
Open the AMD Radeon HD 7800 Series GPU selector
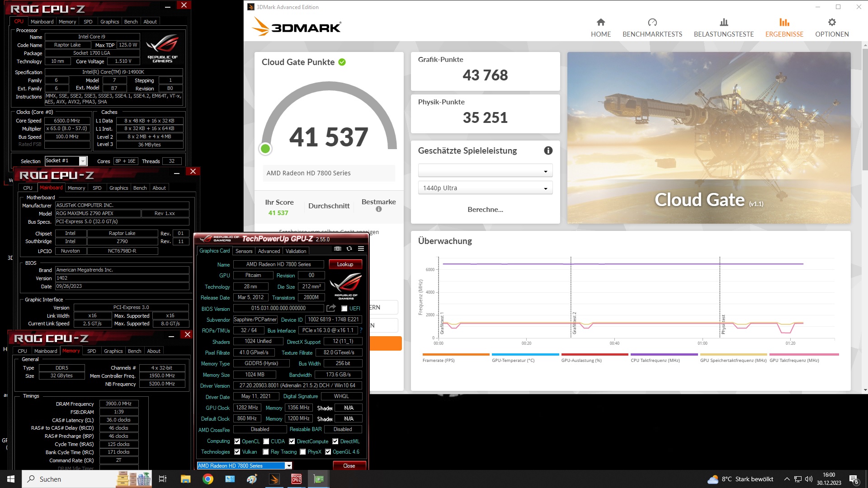tap(245, 465)
